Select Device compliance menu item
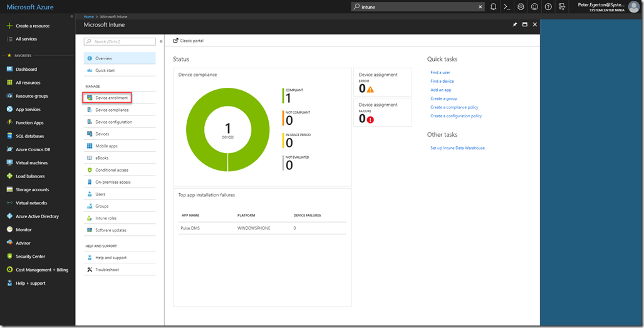The width and height of the screenshot is (644, 328). pos(112,110)
